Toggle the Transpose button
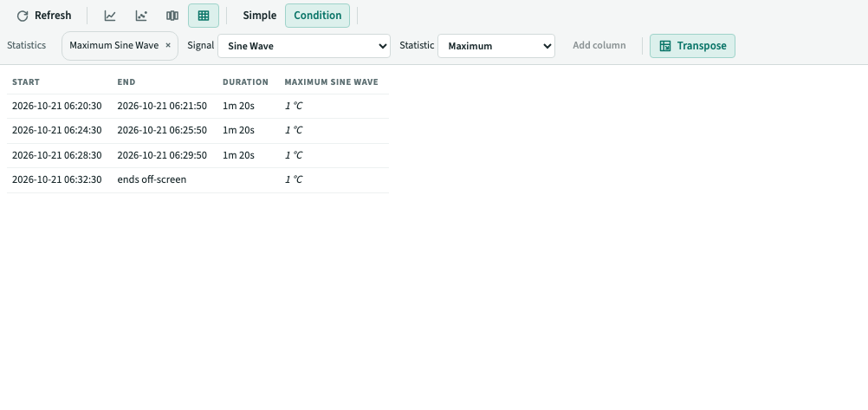The image size is (868, 410). pos(692,46)
